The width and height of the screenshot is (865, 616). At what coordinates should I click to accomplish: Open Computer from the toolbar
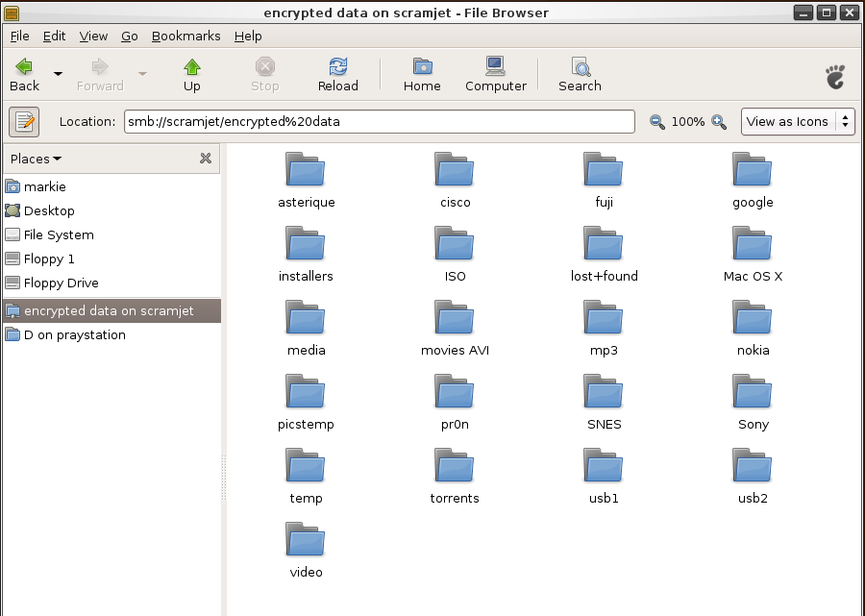(x=495, y=75)
